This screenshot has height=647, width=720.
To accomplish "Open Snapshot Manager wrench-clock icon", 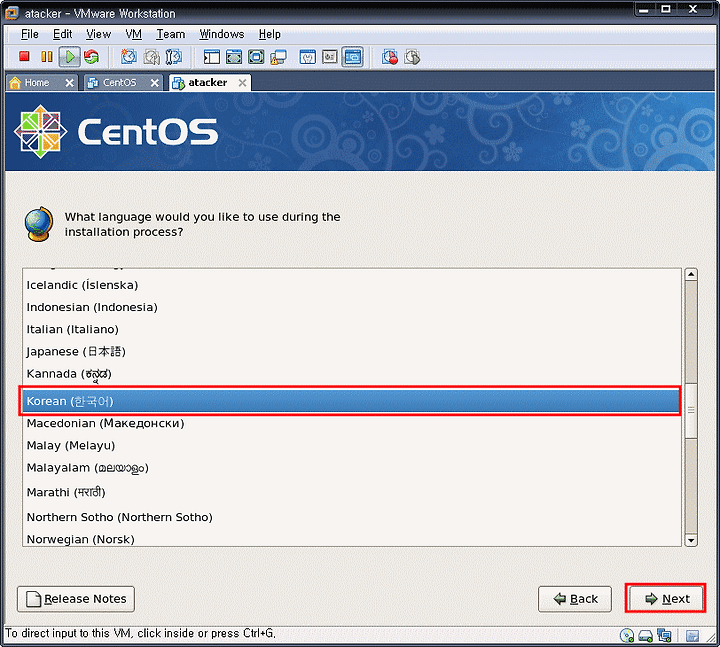I will [x=174, y=57].
